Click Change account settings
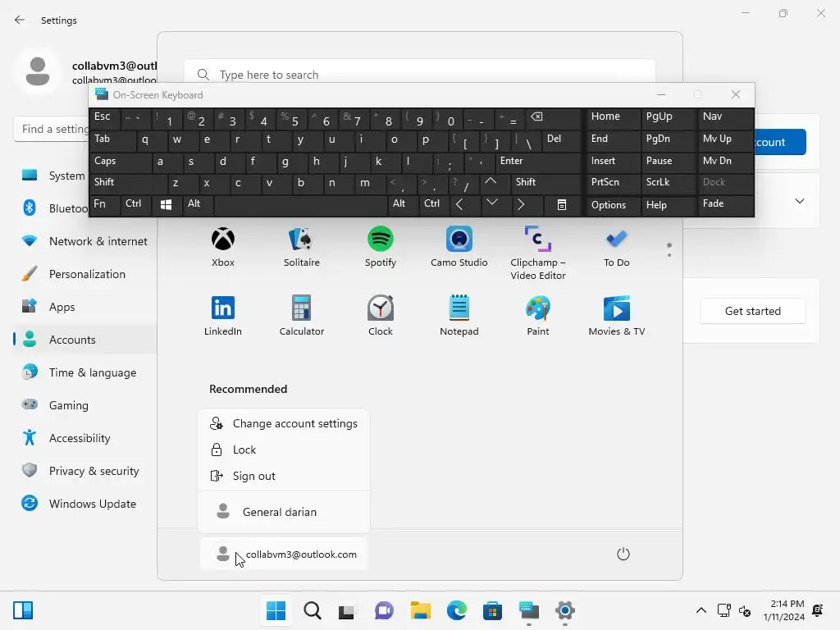Viewport: 840px width, 630px height. pos(284,424)
